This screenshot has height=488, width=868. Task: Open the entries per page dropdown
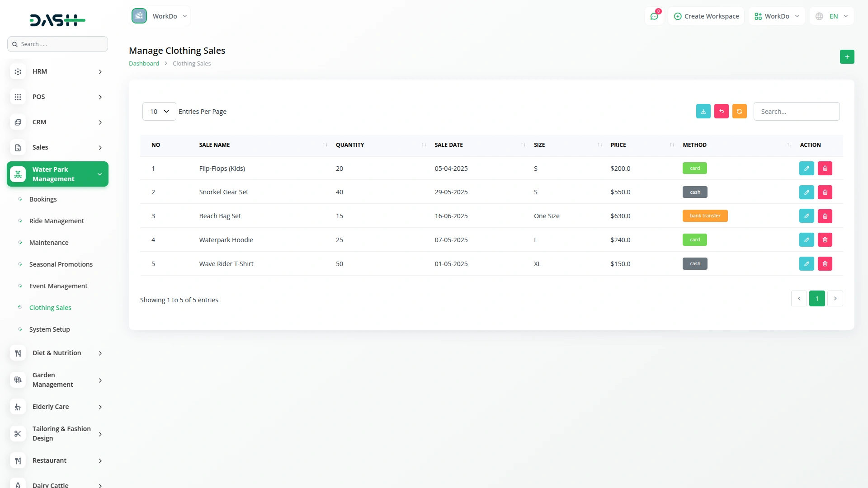pos(159,112)
